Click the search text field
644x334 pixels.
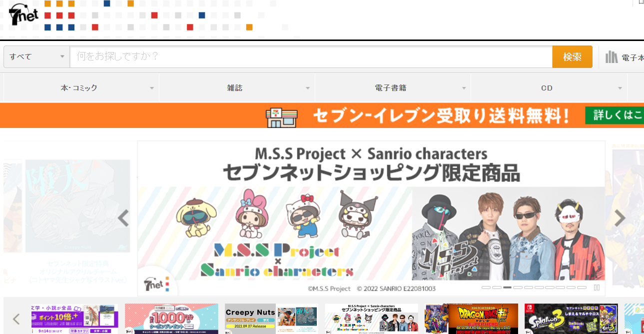[x=311, y=57]
